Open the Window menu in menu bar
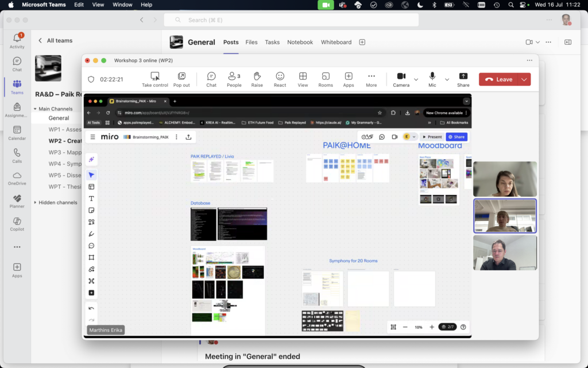The height and width of the screenshot is (368, 588). pyautogui.click(x=122, y=5)
